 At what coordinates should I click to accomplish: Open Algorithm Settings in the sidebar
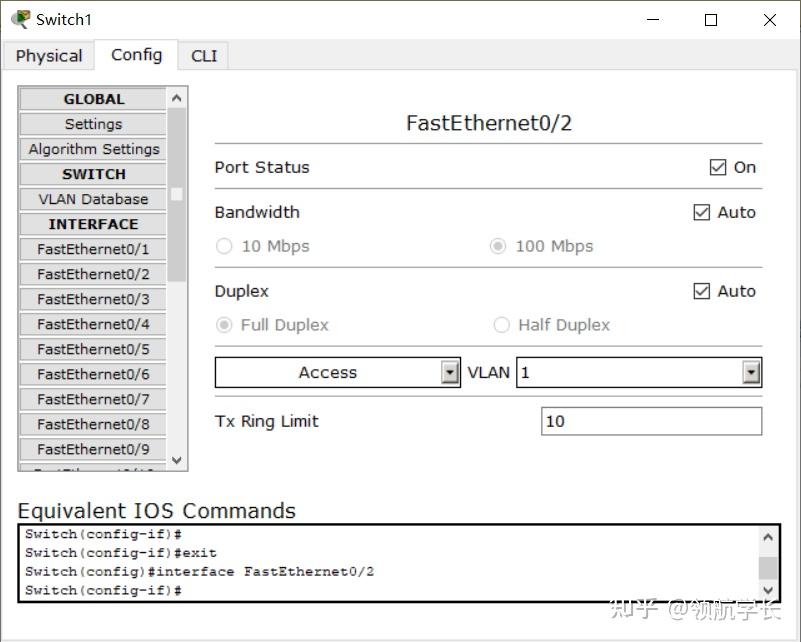point(93,149)
